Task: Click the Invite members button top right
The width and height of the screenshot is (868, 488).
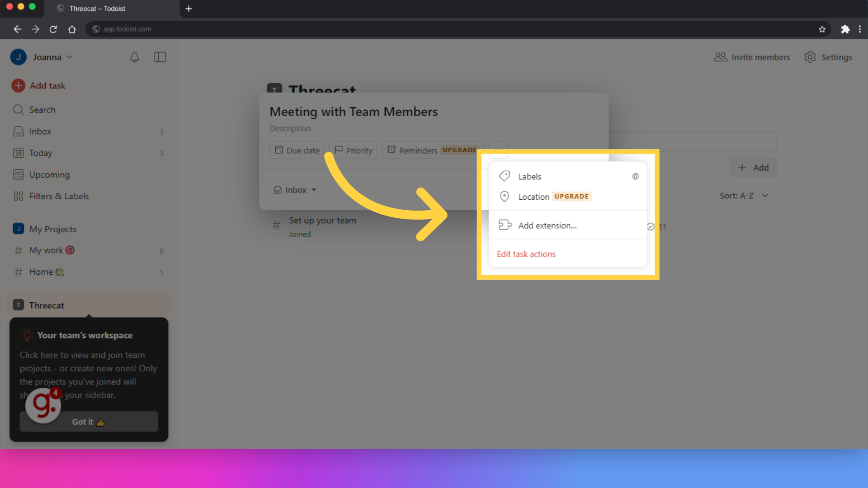Action: click(x=752, y=56)
